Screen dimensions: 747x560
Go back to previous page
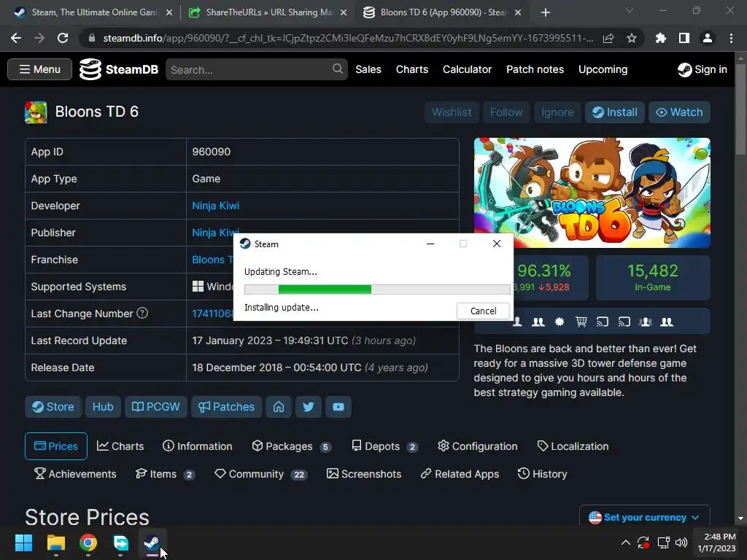point(16,38)
